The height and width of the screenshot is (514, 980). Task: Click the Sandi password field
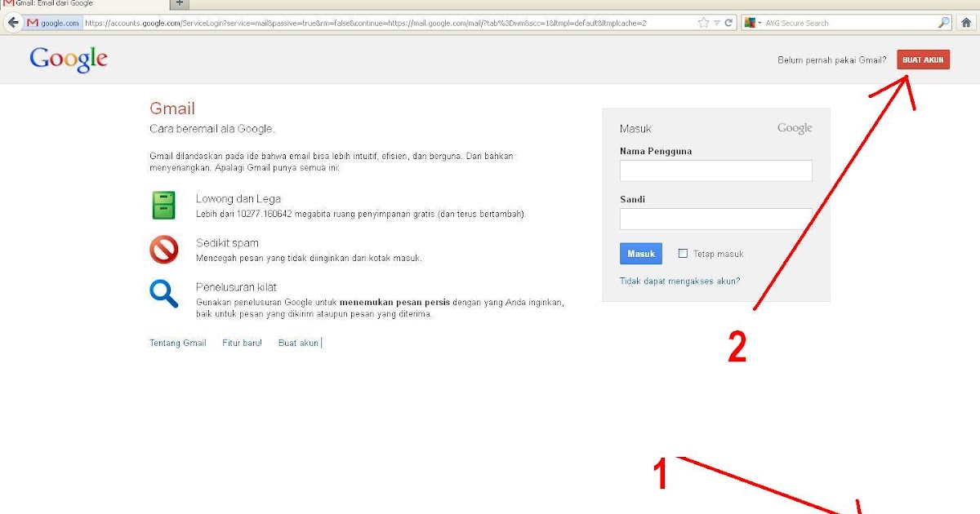715,219
